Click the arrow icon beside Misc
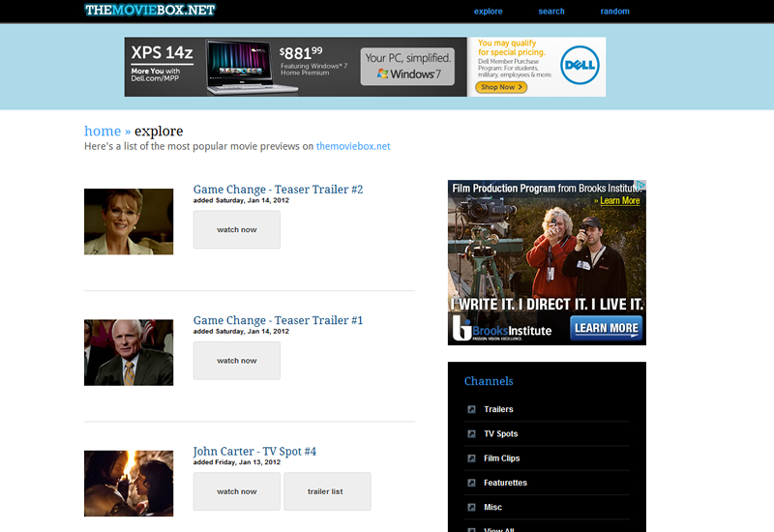Screen dimensions: 774x532 (x=471, y=507)
